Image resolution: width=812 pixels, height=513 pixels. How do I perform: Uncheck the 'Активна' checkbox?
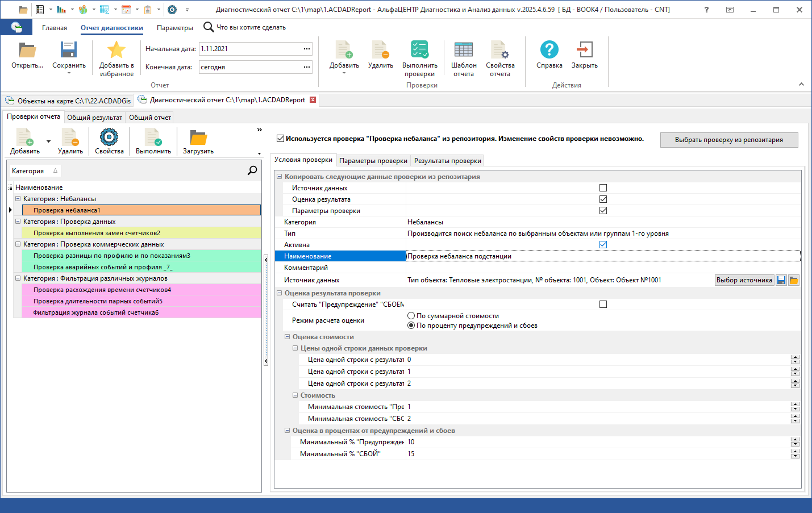(x=603, y=244)
